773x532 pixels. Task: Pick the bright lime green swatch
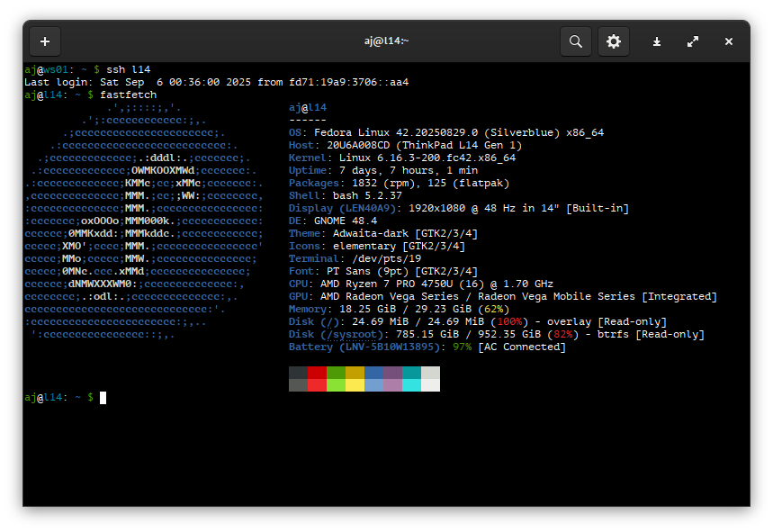336,385
